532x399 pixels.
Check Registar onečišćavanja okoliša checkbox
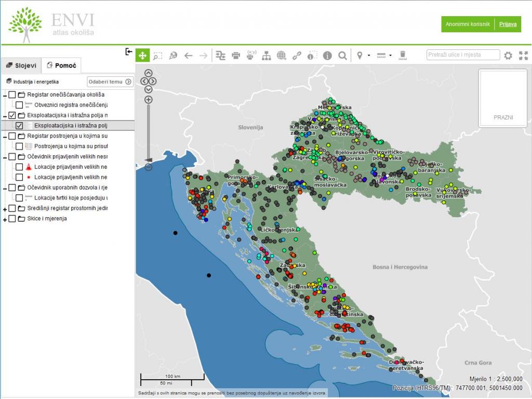pyautogui.click(x=12, y=95)
